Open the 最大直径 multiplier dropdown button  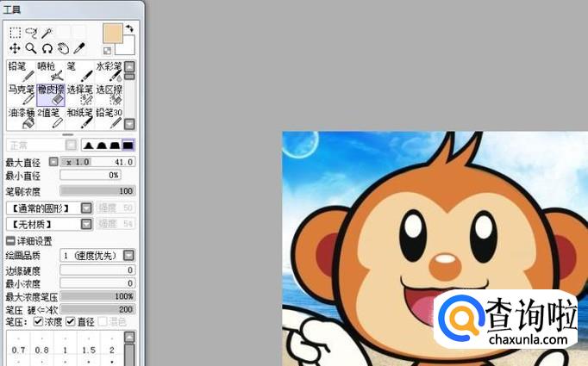[53, 161]
